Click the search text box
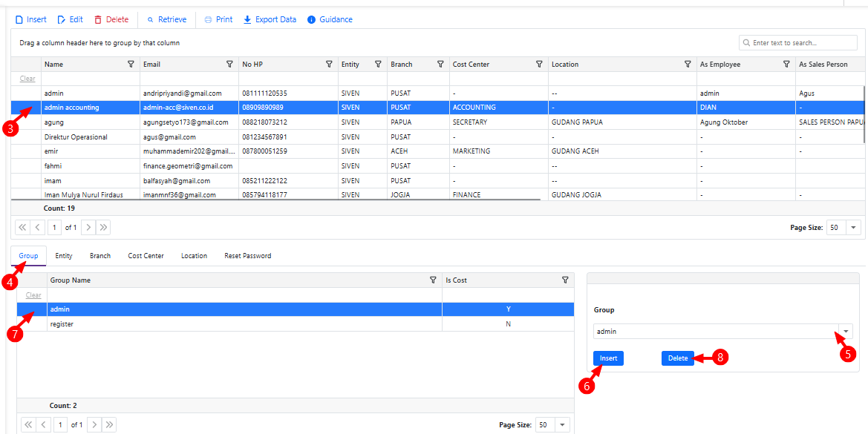This screenshot has height=434, width=868. point(797,42)
